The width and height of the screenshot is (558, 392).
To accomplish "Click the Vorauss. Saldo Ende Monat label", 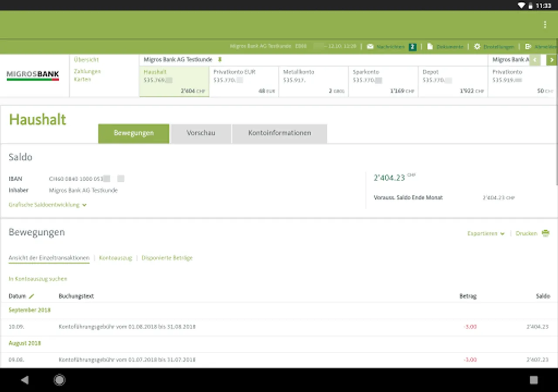I will 408,198.
